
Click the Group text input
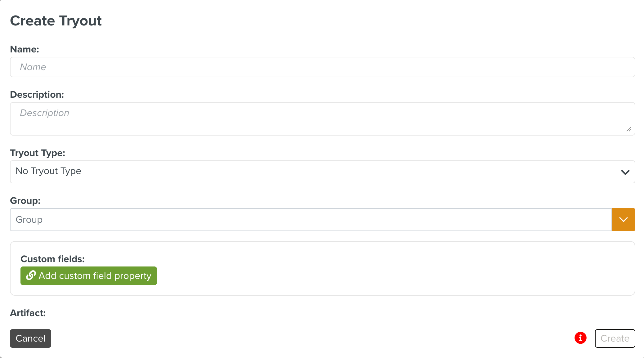coord(311,220)
